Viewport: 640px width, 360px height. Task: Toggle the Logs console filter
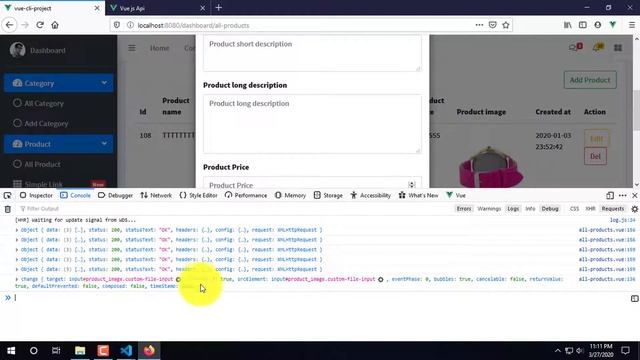click(513, 209)
